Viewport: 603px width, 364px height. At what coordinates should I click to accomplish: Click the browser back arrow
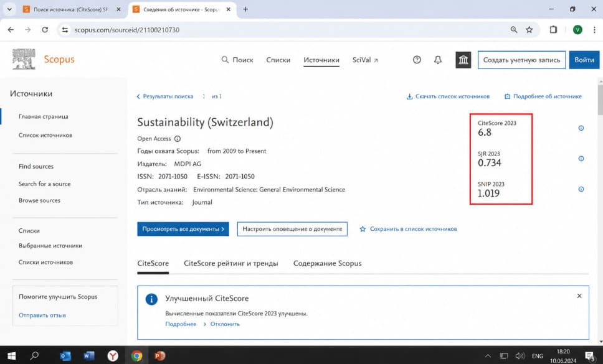click(11, 30)
